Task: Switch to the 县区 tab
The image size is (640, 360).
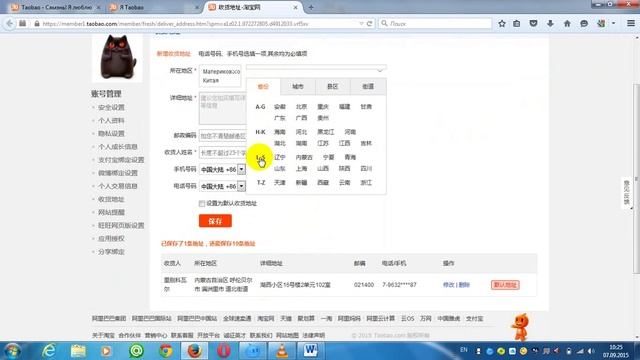Action: click(333, 87)
